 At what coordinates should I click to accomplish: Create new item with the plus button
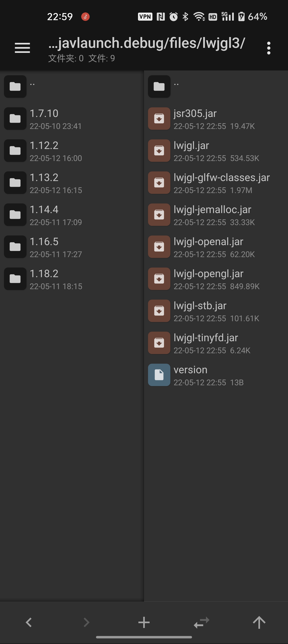click(x=144, y=622)
